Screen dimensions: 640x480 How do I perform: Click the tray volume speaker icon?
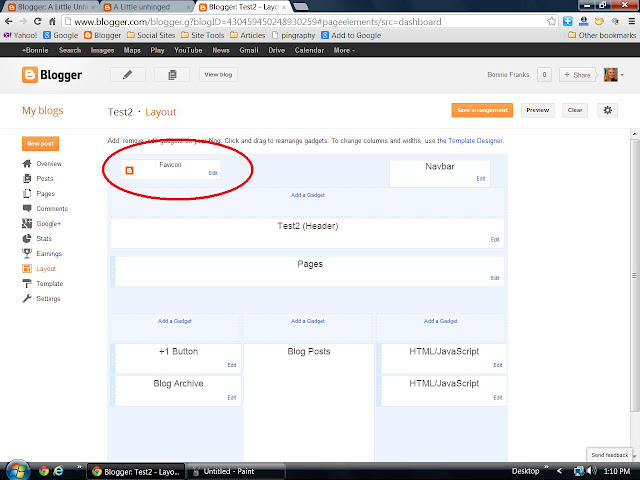593,471
